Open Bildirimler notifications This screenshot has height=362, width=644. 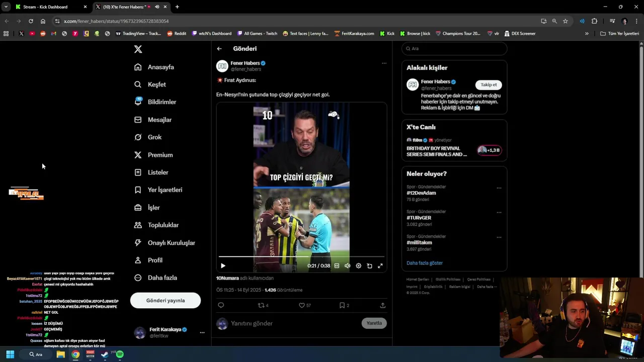pos(155,102)
